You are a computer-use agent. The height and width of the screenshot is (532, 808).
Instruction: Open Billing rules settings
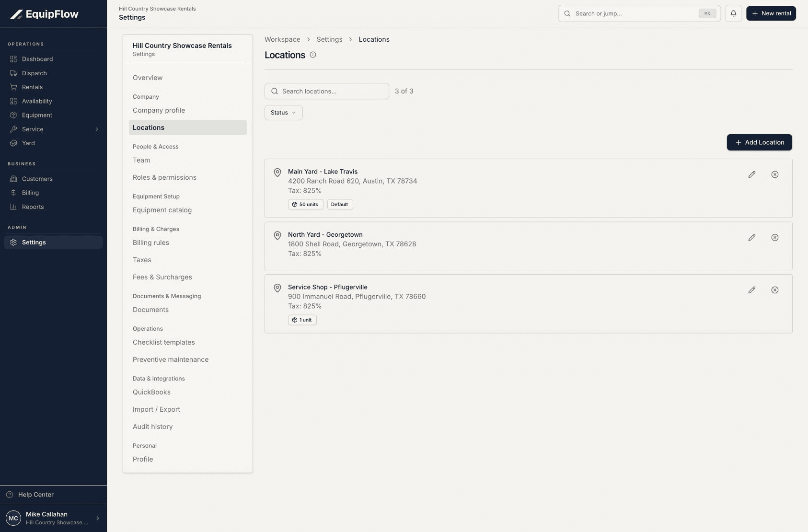(187, 243)
